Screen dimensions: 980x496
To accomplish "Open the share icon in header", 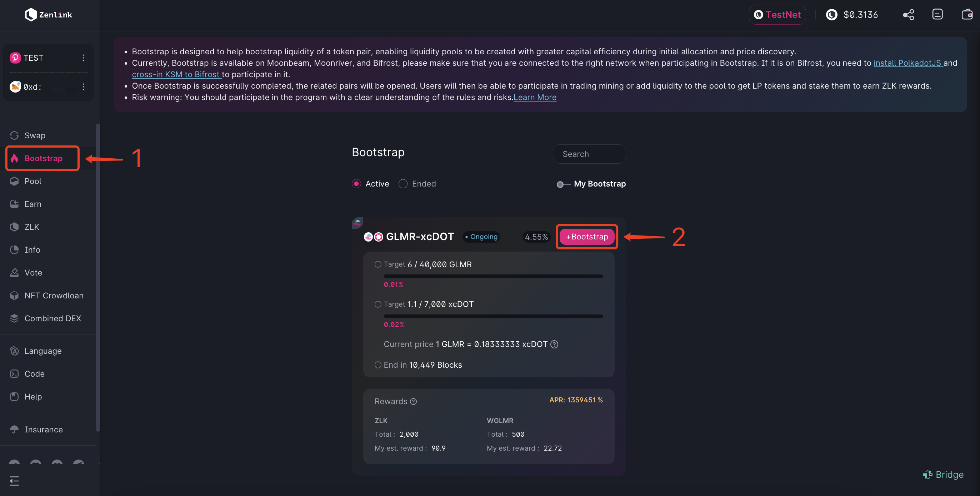I will tap(909, 14).
